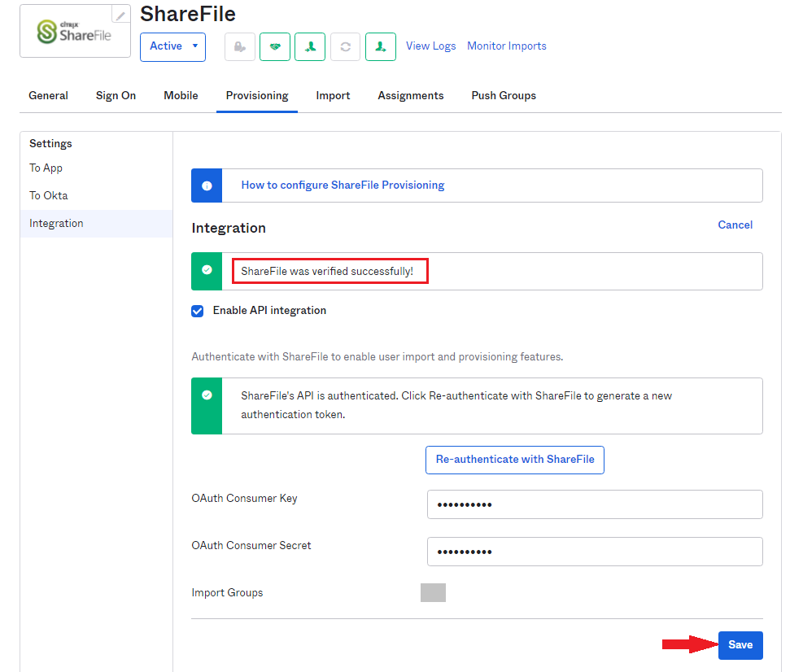Viewport: 803px width, 672px height.
Task: Click the green user-with-right-arrow icon button
Action: tap(380, 47)
